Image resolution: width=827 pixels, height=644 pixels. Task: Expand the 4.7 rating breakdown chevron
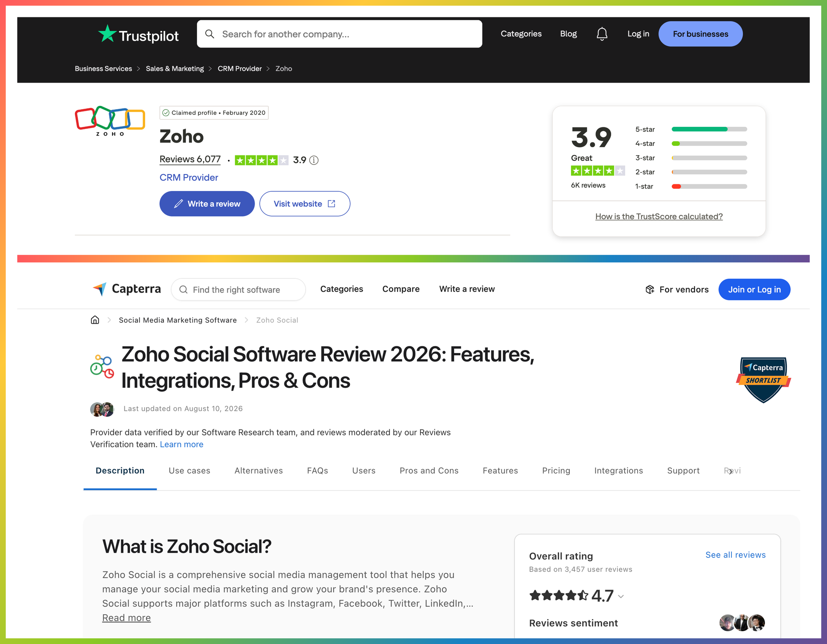[x=621, y=596]
